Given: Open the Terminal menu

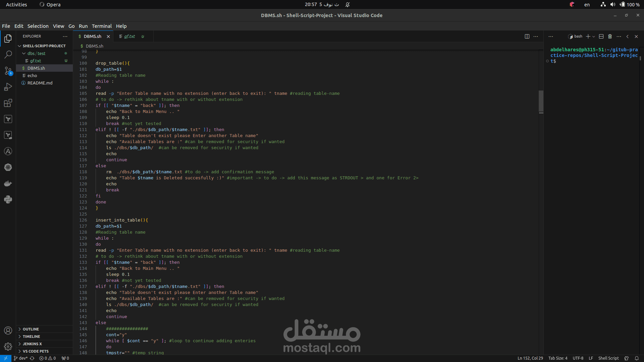Looking at the screenshot, I should [x=102, y=26].
